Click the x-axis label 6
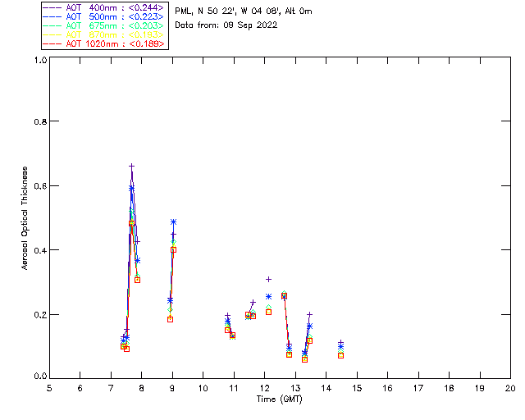 (x=80, y=388)
